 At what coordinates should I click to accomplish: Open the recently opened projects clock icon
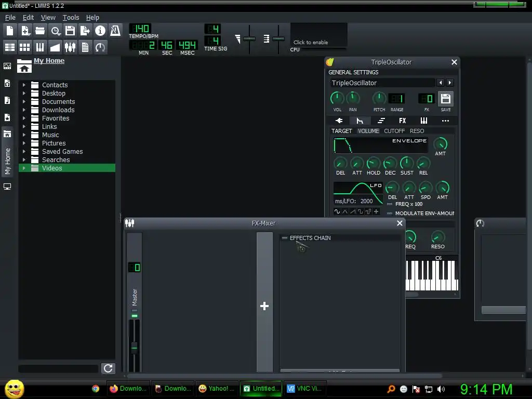(55, 31)
